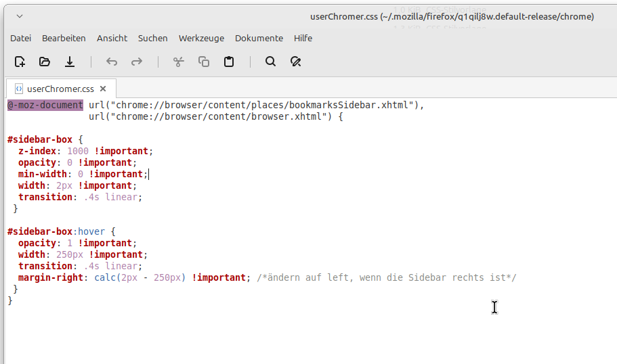
Task: Create a new document with toolbar icon
Action: [20, 62]
